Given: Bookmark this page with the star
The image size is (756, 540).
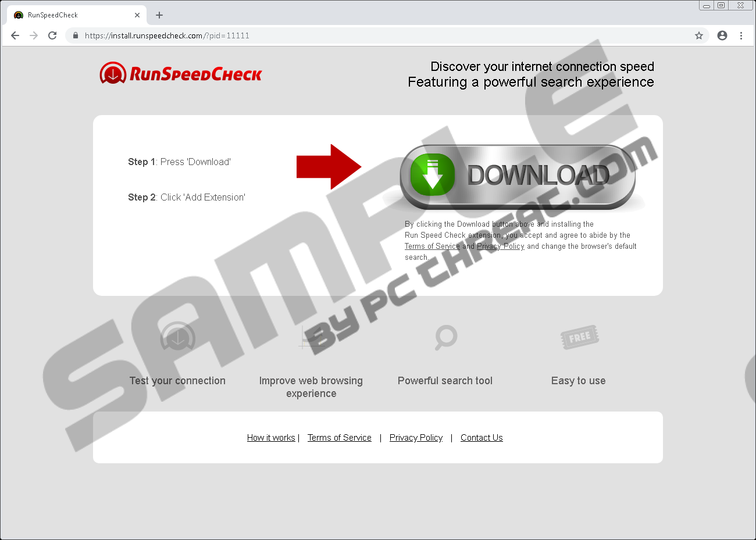Looking at the screenshot, I should pos(699,35).
